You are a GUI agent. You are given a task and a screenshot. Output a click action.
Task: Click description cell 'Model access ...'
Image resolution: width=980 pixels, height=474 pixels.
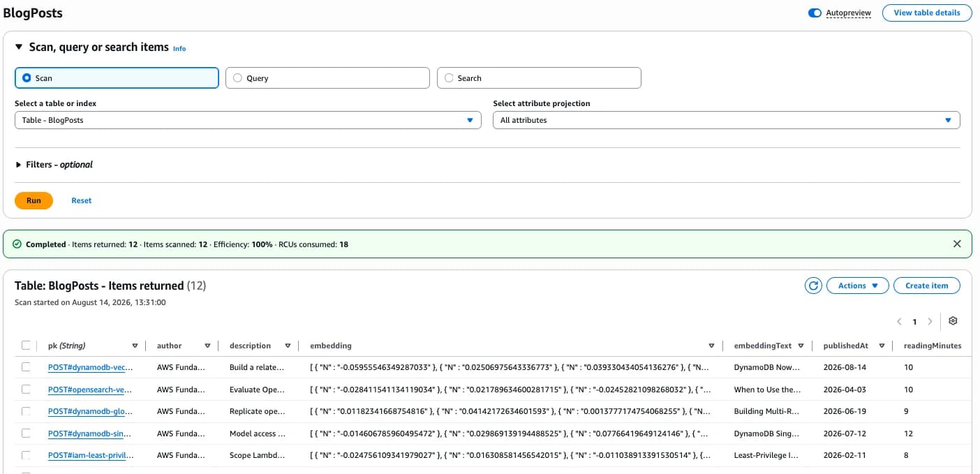tap(258, 434)
